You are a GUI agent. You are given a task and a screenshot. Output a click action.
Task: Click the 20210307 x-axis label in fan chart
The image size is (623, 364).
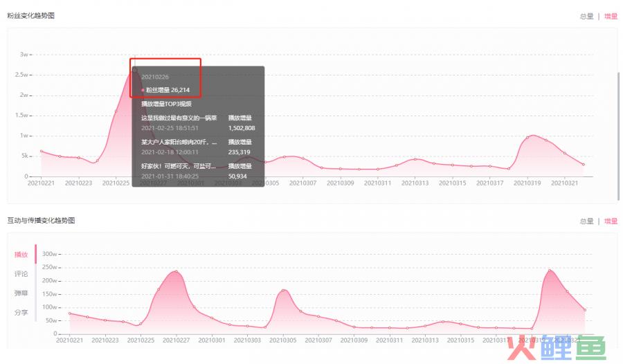(x=303, y=183)
